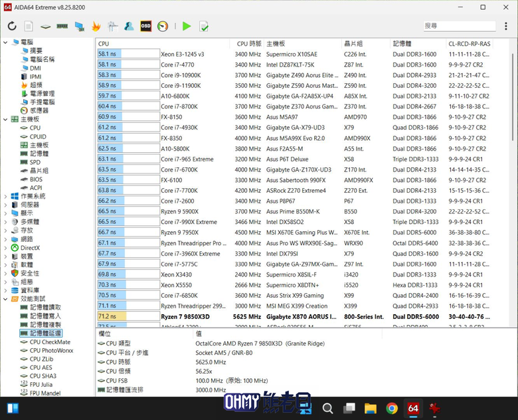
Task: Open 感應器 sensor item
Action: coord(39,110)
